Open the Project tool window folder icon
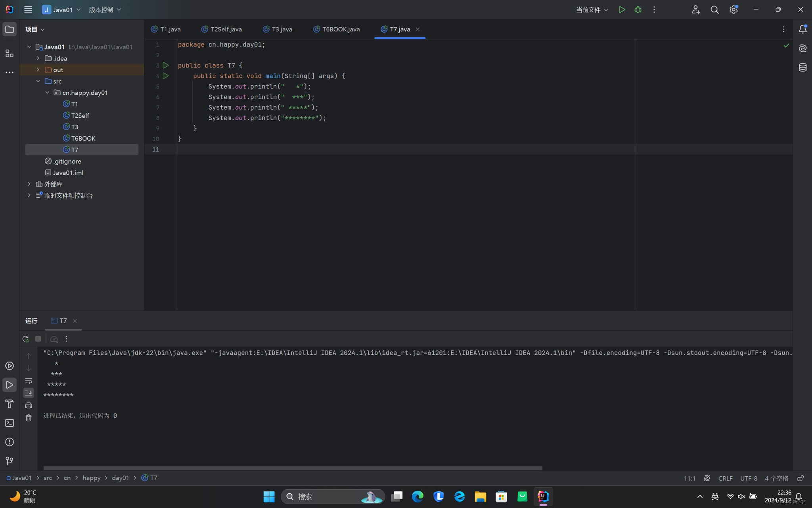812x508 pixels. click(10, 29)
